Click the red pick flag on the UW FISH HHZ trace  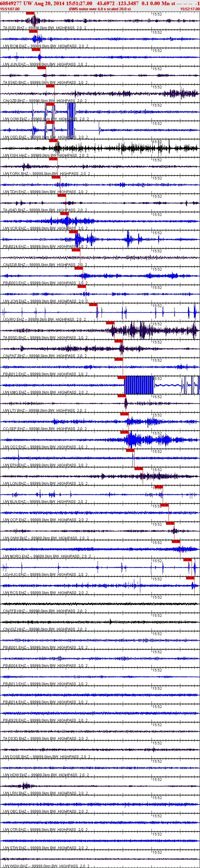pyautogui.click(x=53, y=141)
